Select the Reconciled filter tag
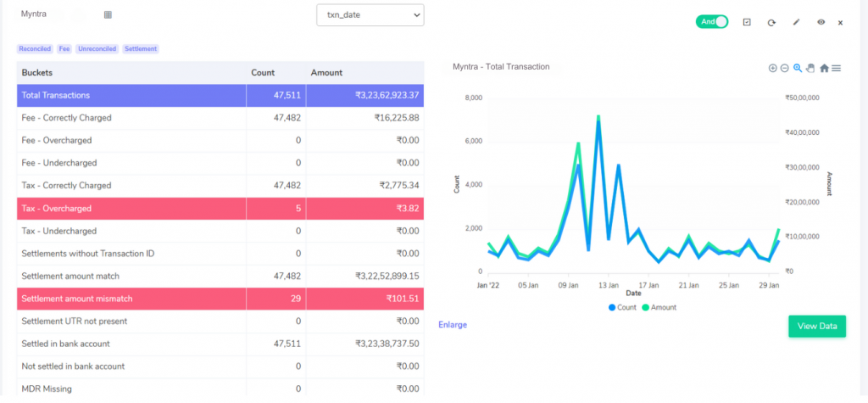The height and width of the screenshot is (403, 868). point(36,48)
